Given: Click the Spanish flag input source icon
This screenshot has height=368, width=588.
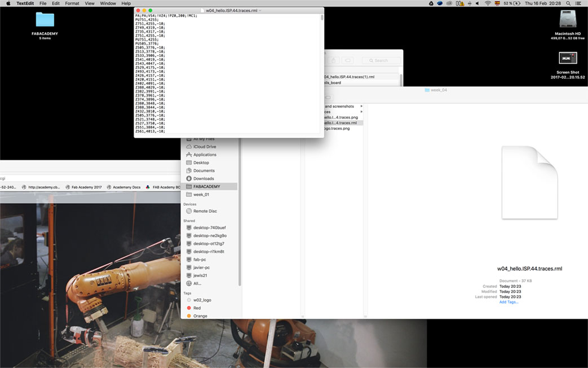Looking at the screenshot, I should 497,3.
